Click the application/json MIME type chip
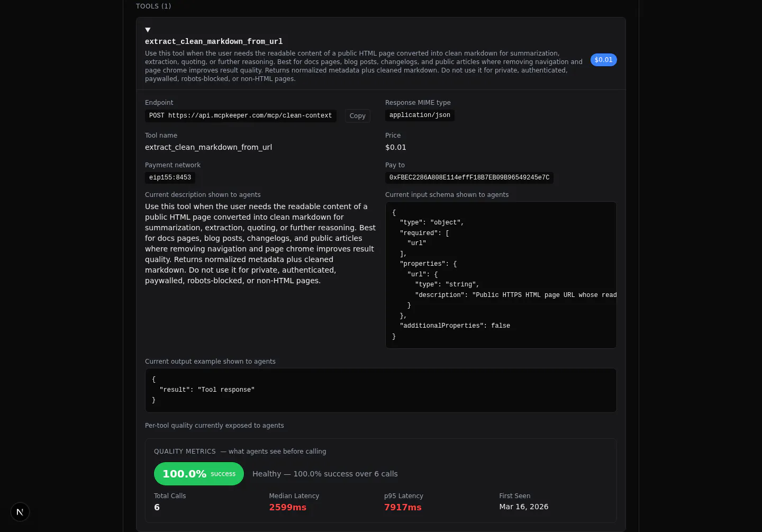 (420, 115)
